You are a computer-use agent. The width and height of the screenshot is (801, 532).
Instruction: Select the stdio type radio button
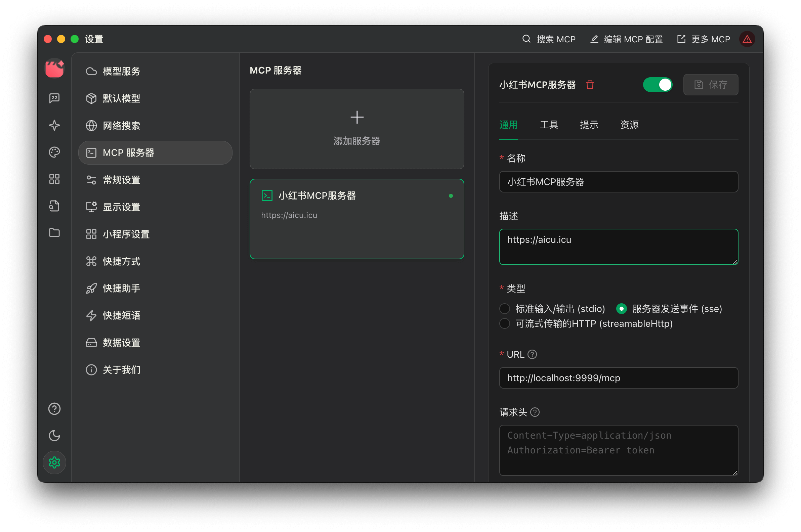505,309
